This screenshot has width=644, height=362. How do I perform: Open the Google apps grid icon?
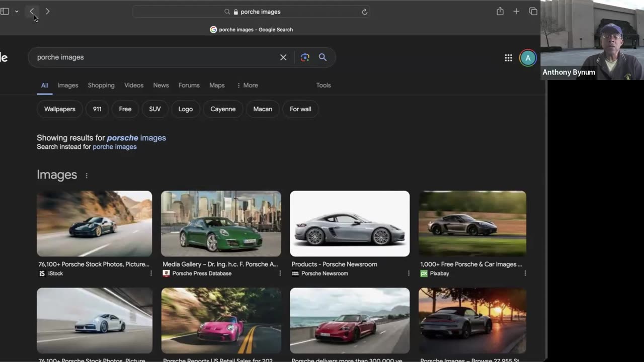pyautogui.click(x=508, y=58)
